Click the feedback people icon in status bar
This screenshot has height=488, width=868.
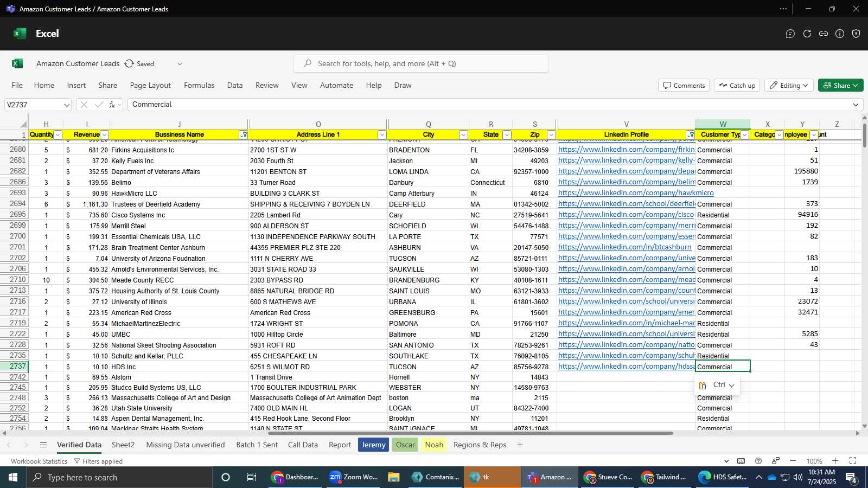coord(776,461)
